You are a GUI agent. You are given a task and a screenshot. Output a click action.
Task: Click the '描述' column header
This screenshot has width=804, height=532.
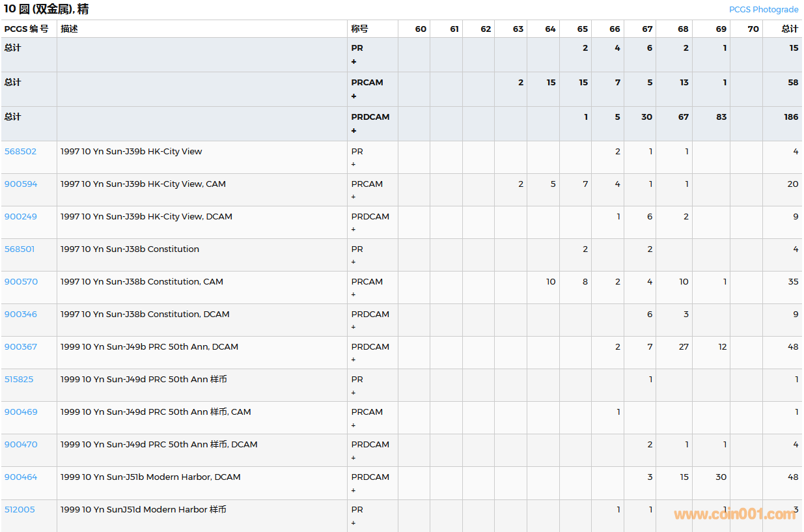(69, 29)
